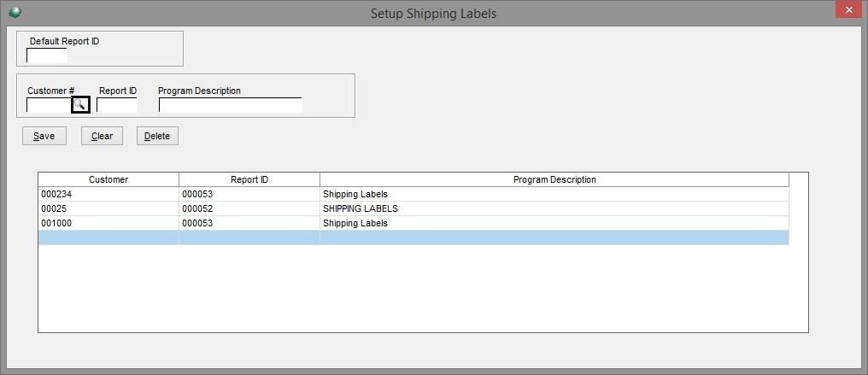Click the SHIPPING LABELS description cell
Viewport: 868px width, 375px height.
click(x=554, y=209)
